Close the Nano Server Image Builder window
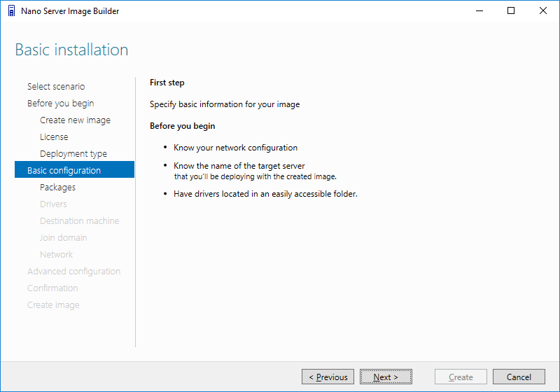Viewport: 560px width, 392px height. (x=543, y=10)
